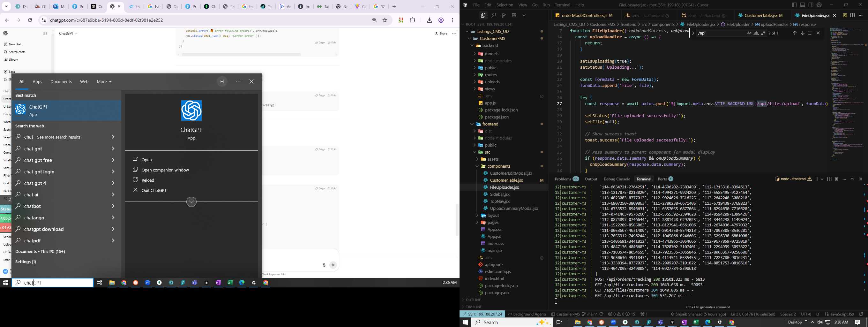Viewport: 868px width, 327px height.
Task: Open the Debug Console panel tab
Action: 617,179
